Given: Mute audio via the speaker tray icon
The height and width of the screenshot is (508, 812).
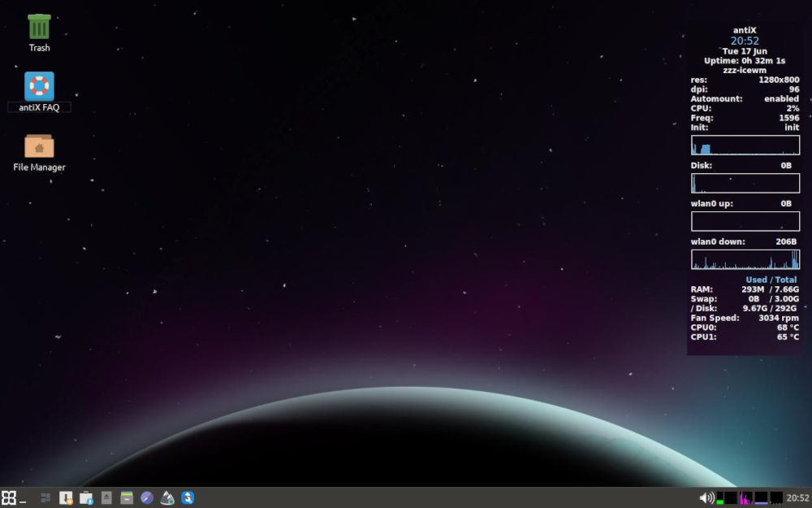Looking at the screenshot, I should pyautogui.click(x=705, y=497).
